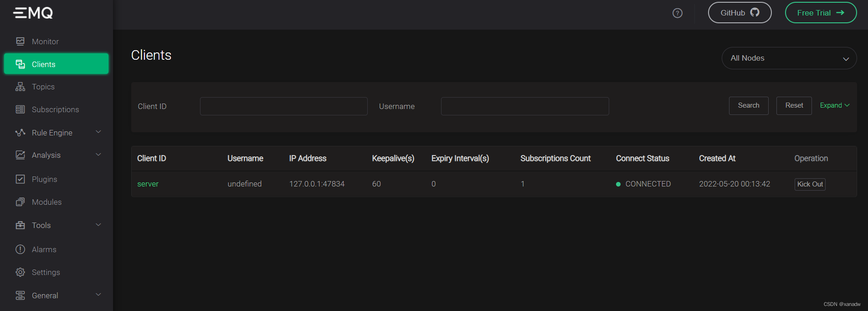Open the Modules page

point(46,202)
